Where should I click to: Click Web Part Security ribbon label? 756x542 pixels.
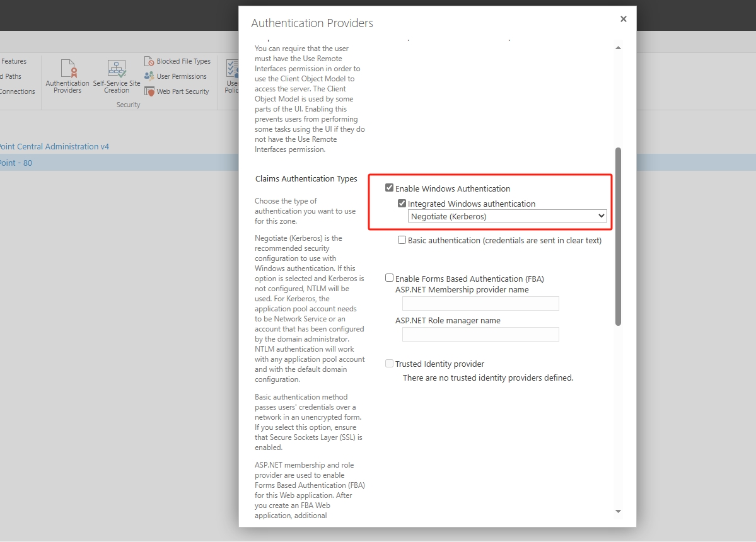183,91
